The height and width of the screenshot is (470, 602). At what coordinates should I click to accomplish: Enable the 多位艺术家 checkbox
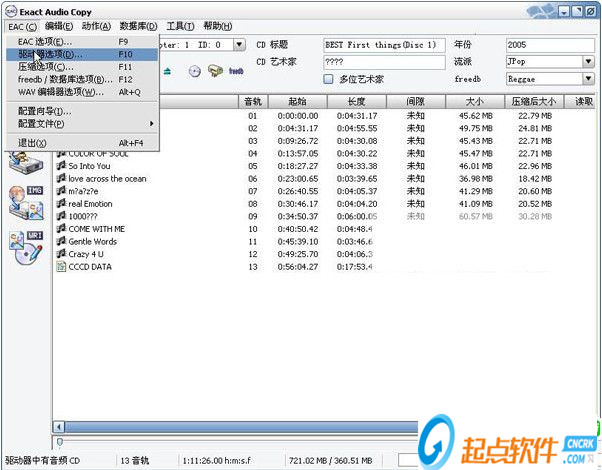(x=328, y=79)
